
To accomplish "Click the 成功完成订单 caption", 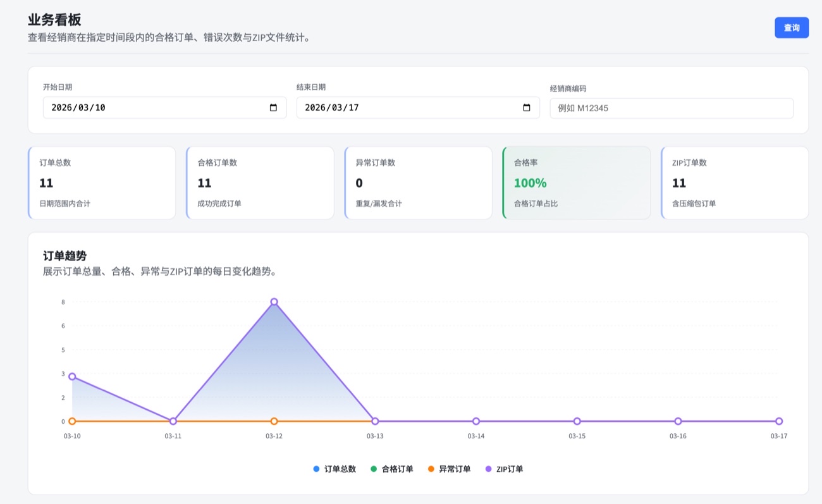I will pos(219,204).
